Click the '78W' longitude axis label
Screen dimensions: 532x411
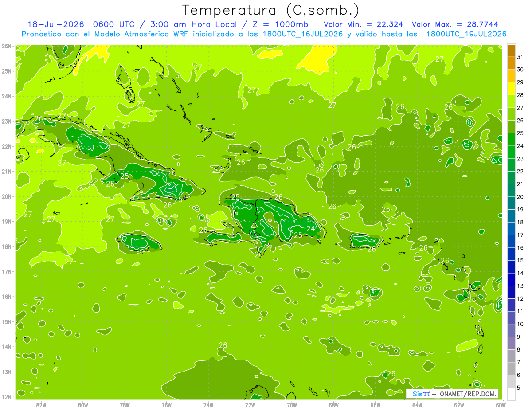click(125, 405)
